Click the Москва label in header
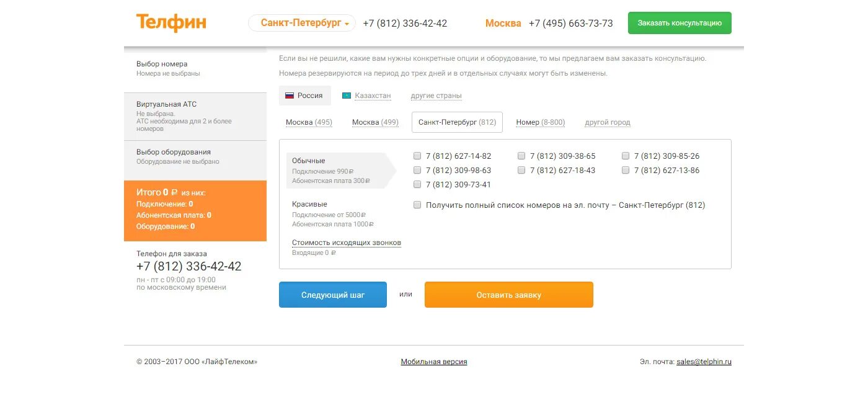The width and height of the screenshot is (868, 397). click(503, 23)
